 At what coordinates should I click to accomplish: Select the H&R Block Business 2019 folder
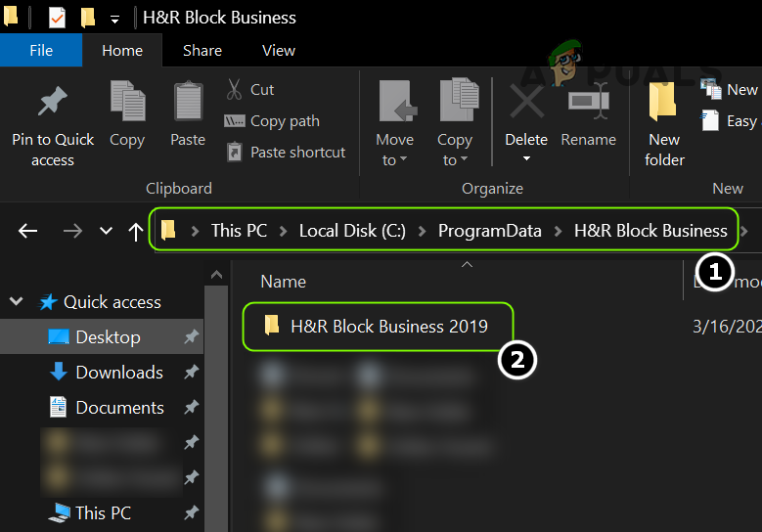[388, 327]
